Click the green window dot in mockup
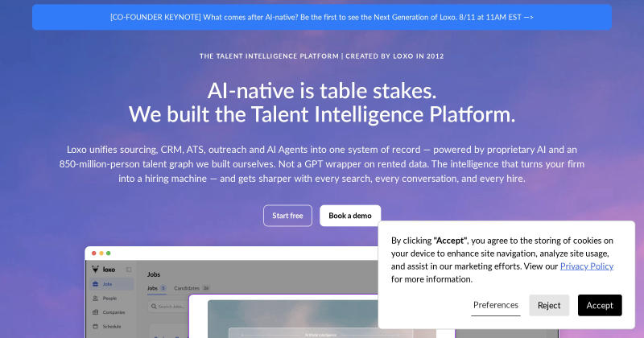This screenshot has height=338, width=644. click(x=109, y=253)
